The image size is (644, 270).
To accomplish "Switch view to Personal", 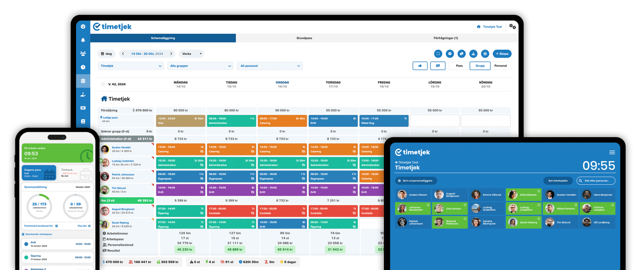I will tap(501, 66).
